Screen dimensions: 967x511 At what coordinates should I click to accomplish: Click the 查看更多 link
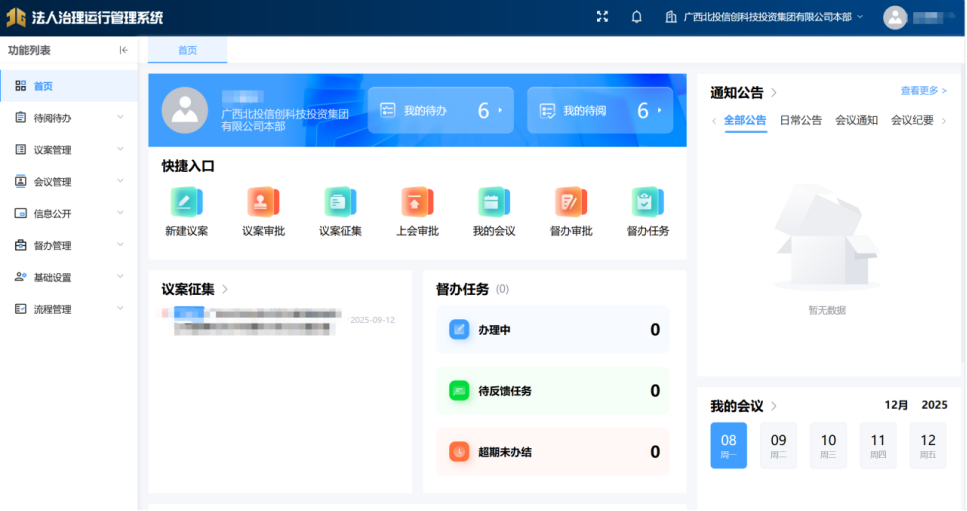click(923, 91)
